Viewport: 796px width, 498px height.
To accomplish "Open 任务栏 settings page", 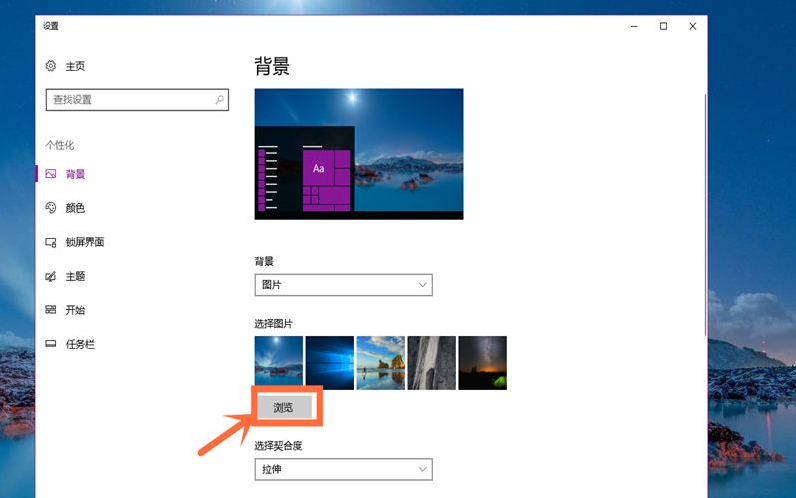I will pyautogui.click(x=80, y=344).
